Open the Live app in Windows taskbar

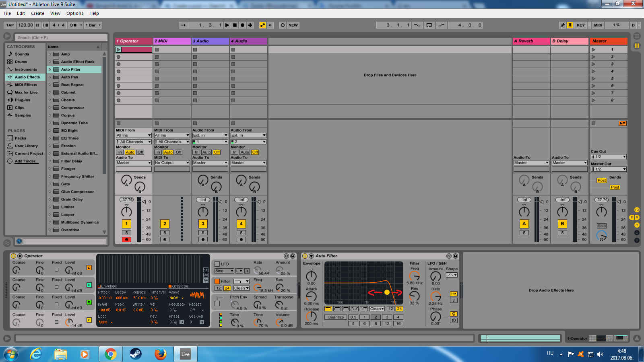(185, 354)
